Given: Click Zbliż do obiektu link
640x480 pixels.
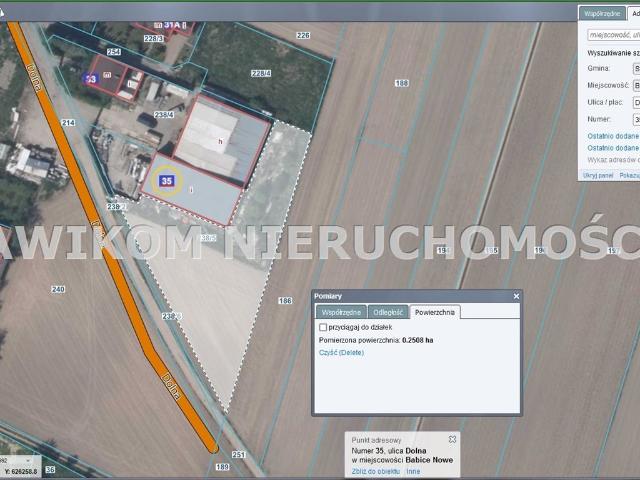Looking at the screenshot, I should point(376,471).
